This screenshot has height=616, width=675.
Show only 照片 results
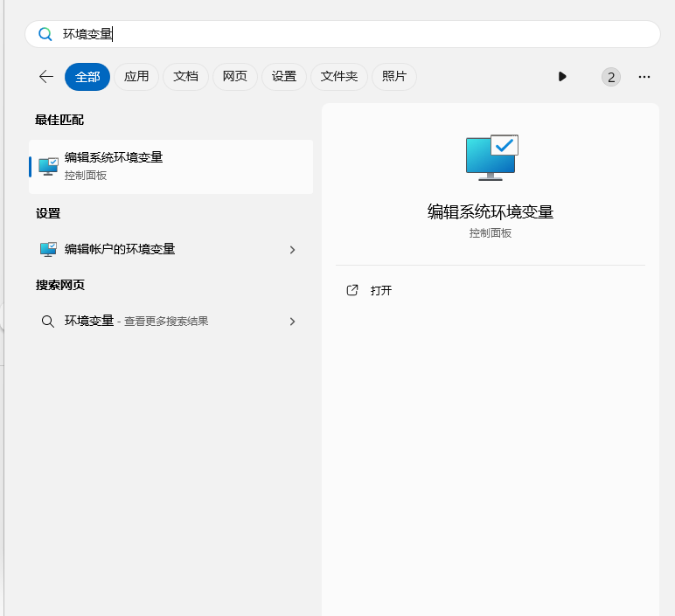[x=394, y=77]
